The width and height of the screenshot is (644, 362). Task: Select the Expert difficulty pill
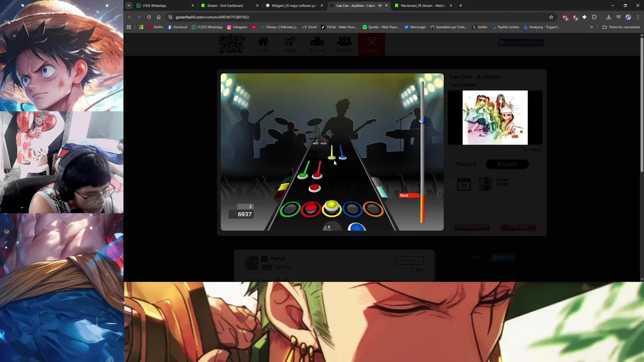click(x=507, y=164)
